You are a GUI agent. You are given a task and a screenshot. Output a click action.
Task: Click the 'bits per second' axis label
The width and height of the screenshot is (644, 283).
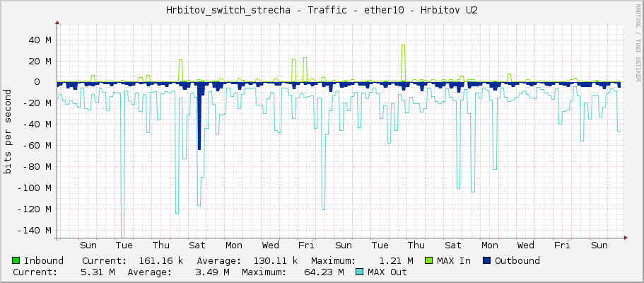click(8, 131)
